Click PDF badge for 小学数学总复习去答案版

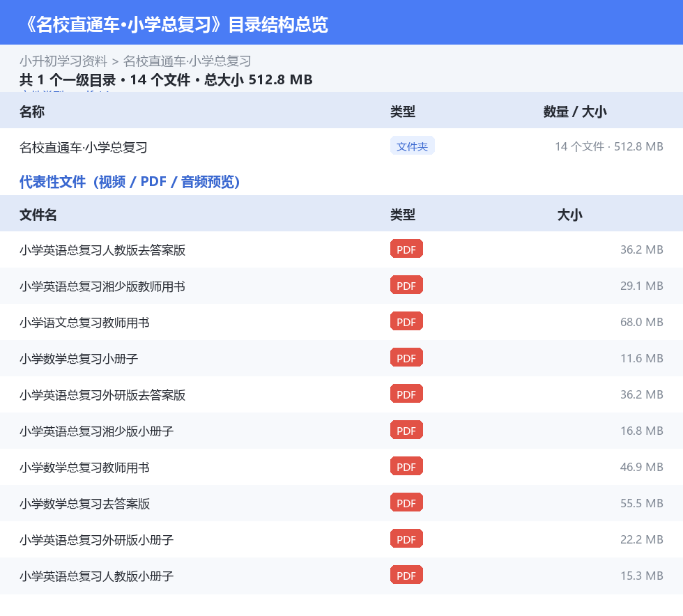click(406, 502)
